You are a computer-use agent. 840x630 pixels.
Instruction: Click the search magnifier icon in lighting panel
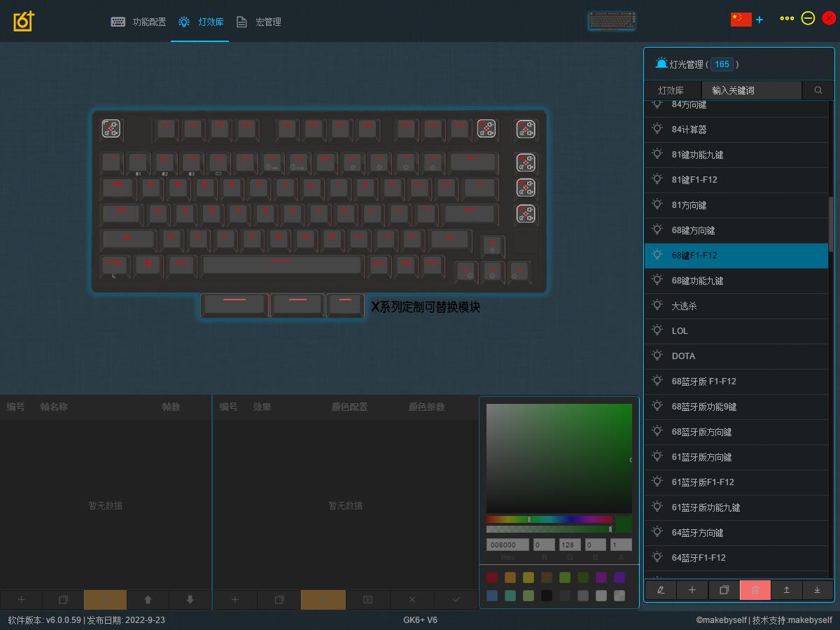coord(818,90)
